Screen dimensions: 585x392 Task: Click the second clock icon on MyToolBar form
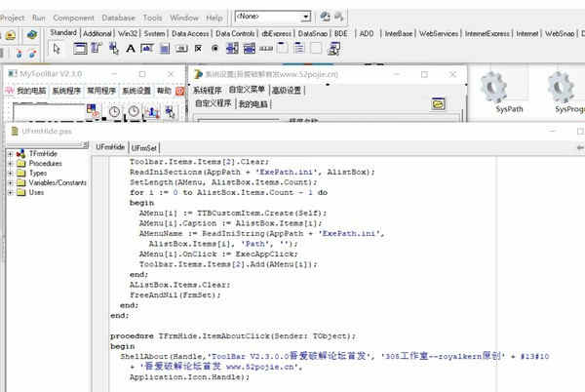pos(134,111)
